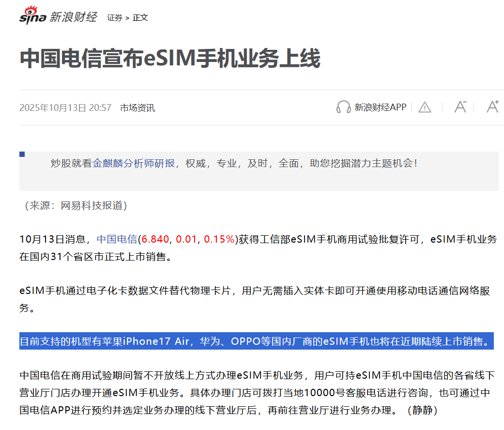Click the date 2025年10月13日 20:57
The width and height of the screenshot is (504, 430).
click(x=65, y=108)
